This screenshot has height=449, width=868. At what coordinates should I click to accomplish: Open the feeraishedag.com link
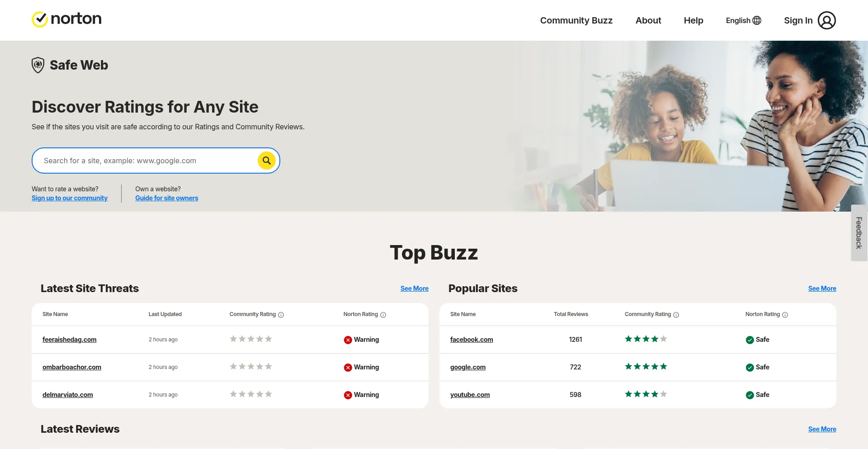tap(70, 340)
